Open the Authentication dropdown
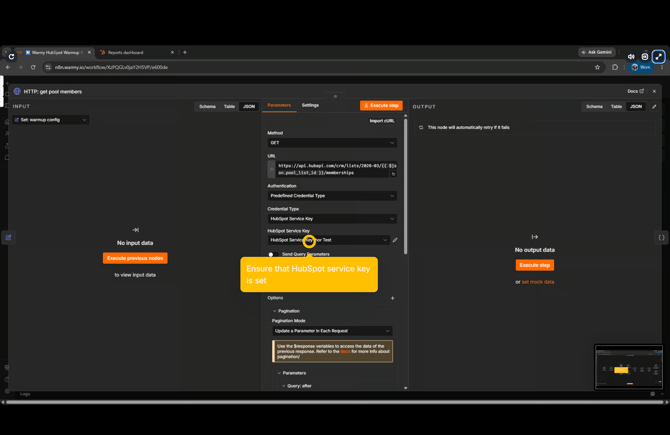670x435 pixels. tap(332, 196)
